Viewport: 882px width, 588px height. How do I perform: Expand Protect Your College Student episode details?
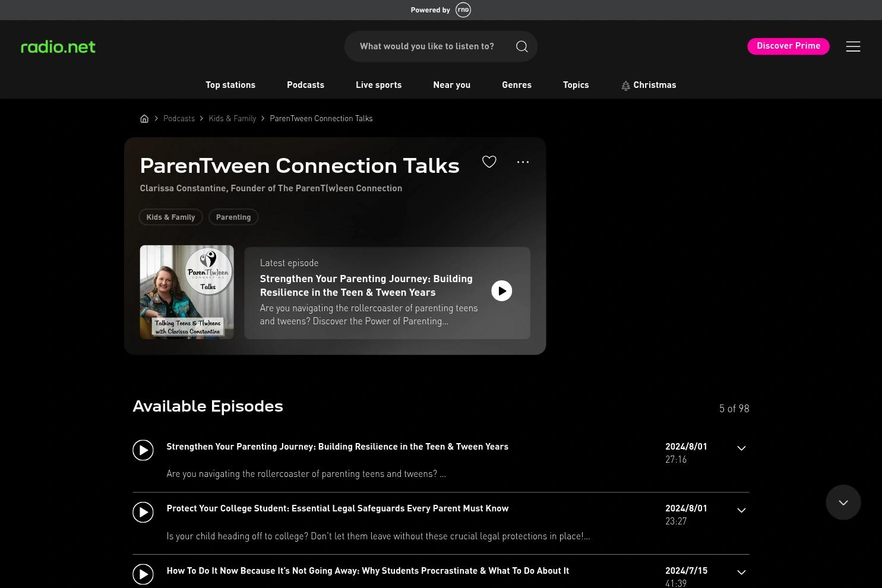point(741,510)
